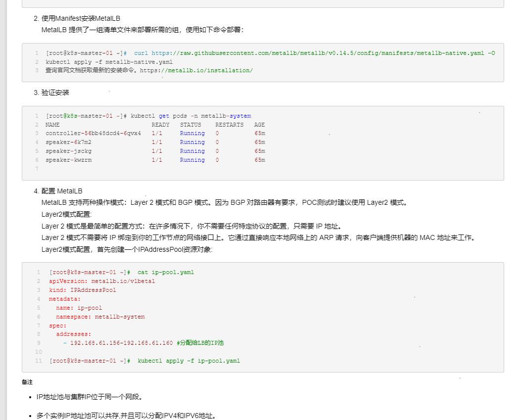Click the 'metadata:' line

pyautogui.click(x=65, y=299)
